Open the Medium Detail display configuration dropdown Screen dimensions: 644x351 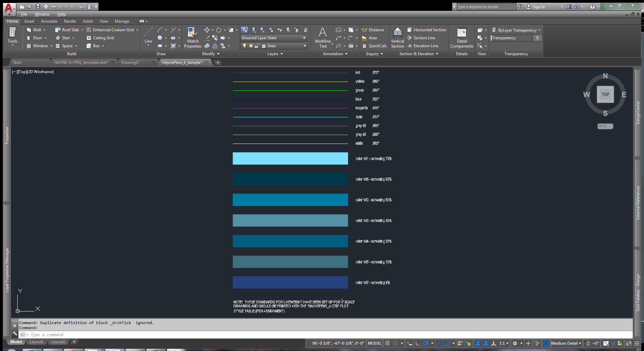point(566,343)
